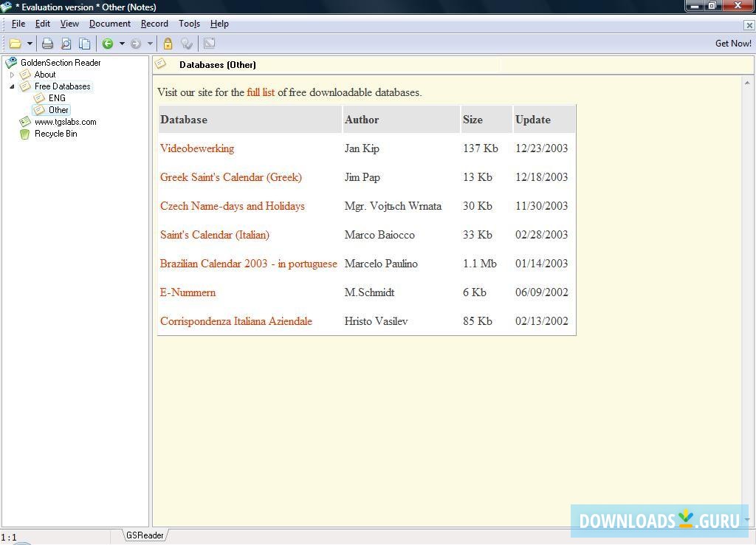Click the app icon in the title bar
Image resolution: width=756 pixels, height=545 pixels.
6,6
